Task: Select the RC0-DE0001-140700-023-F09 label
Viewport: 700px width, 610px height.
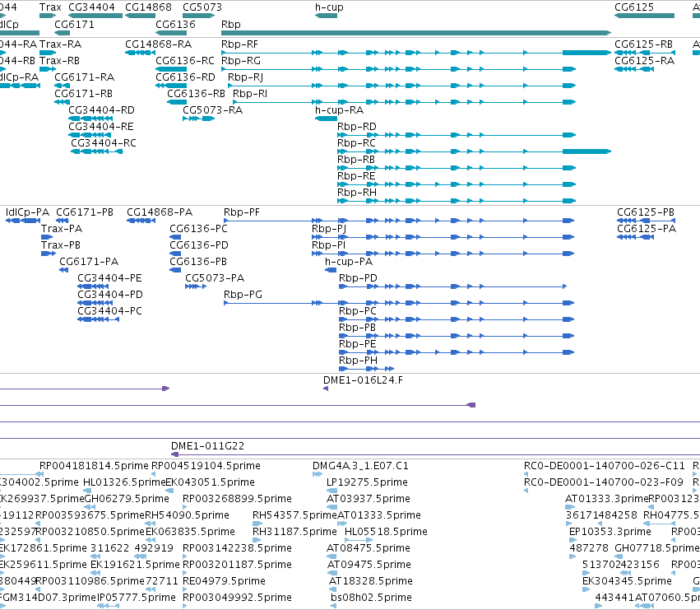Action: click(604, 482)
